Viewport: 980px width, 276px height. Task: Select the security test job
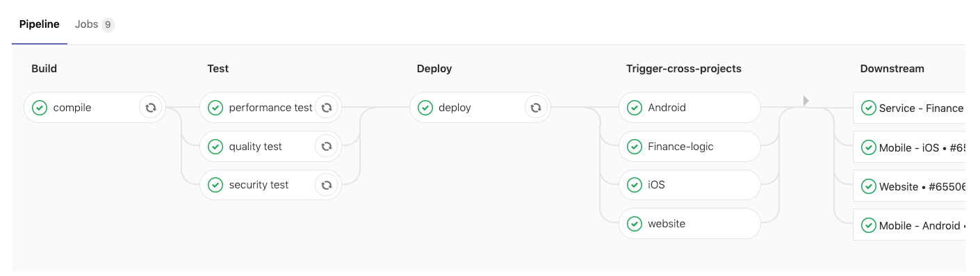coord(259,185)
